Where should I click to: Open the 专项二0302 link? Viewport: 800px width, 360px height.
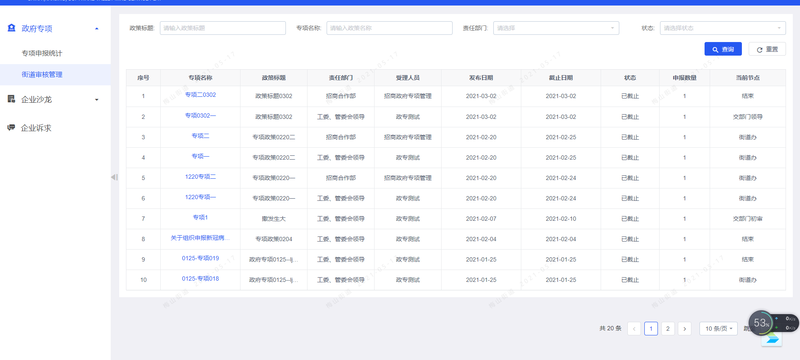coord(201,95)
